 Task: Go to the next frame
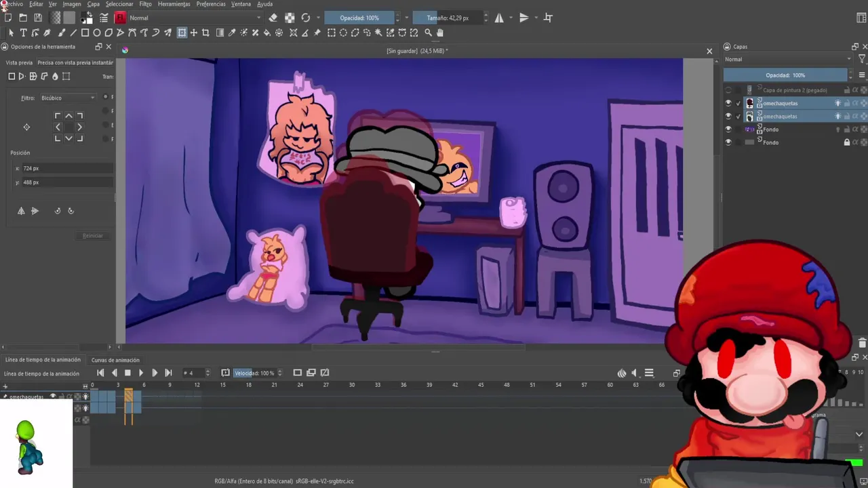(x=154, y=373)
